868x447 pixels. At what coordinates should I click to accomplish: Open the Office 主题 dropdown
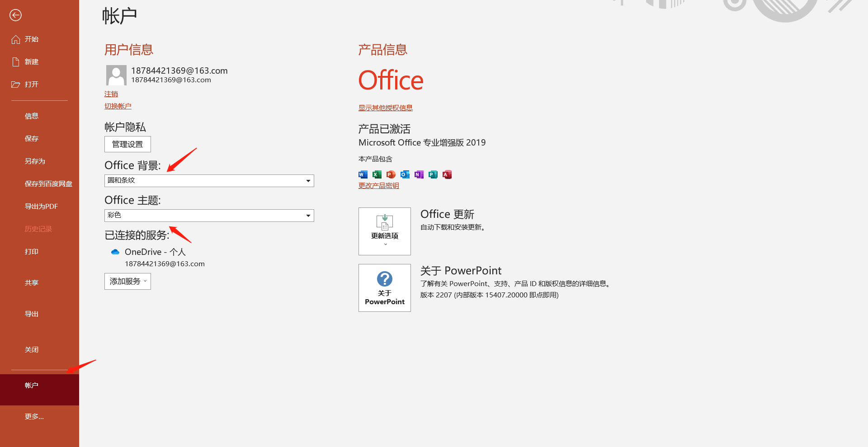click(x=209, y=216)
